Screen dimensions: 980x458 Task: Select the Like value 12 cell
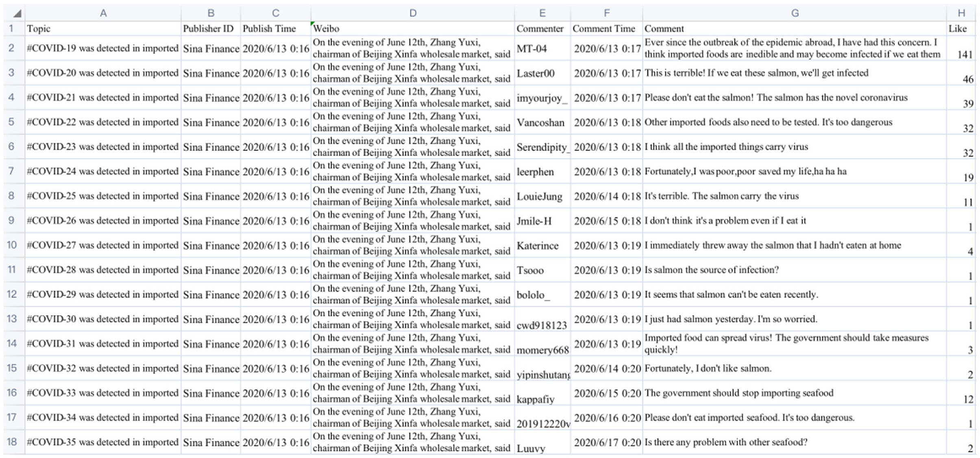click(x=961, y=393)
